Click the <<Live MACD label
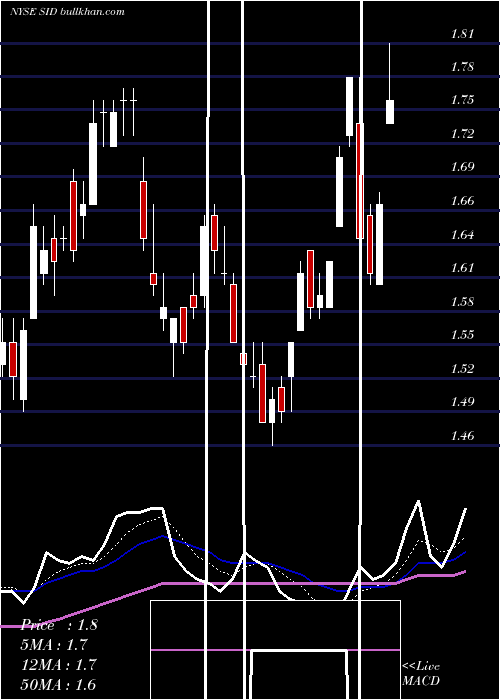 pyautogui.click(x=421, y=673)
